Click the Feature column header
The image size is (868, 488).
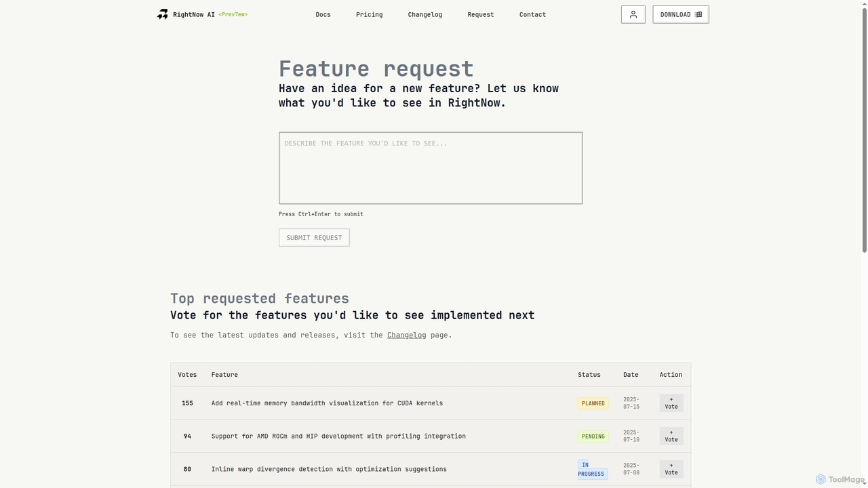(224, 375)
